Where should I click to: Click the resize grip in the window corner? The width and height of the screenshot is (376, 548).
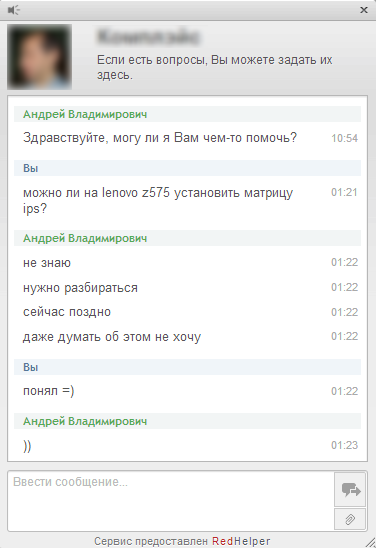(x=370, y=543)
